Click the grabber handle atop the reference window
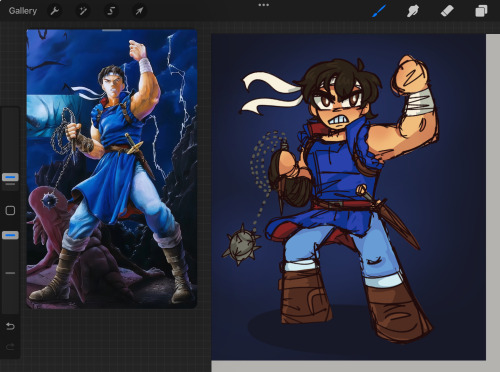 pyautogui.click(x=112, y=30)
